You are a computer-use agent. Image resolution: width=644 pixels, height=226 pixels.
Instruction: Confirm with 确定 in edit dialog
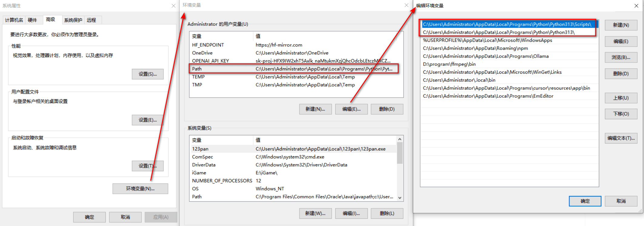click(x=585, y=201)
